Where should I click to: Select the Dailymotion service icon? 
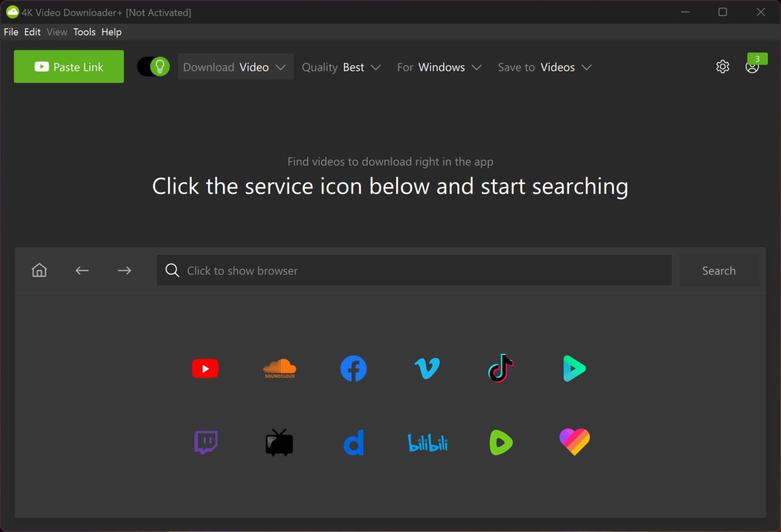353,442
